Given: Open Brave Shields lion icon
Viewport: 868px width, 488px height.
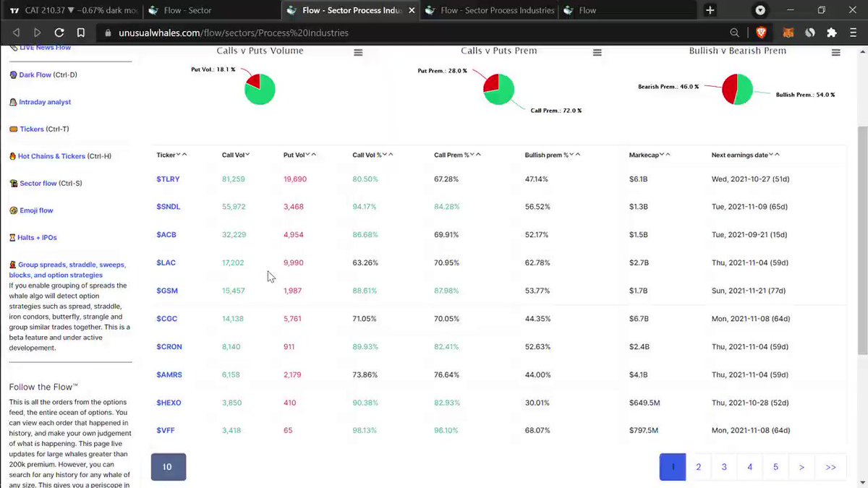Looking at the screenshot, I should click(761, 33).
